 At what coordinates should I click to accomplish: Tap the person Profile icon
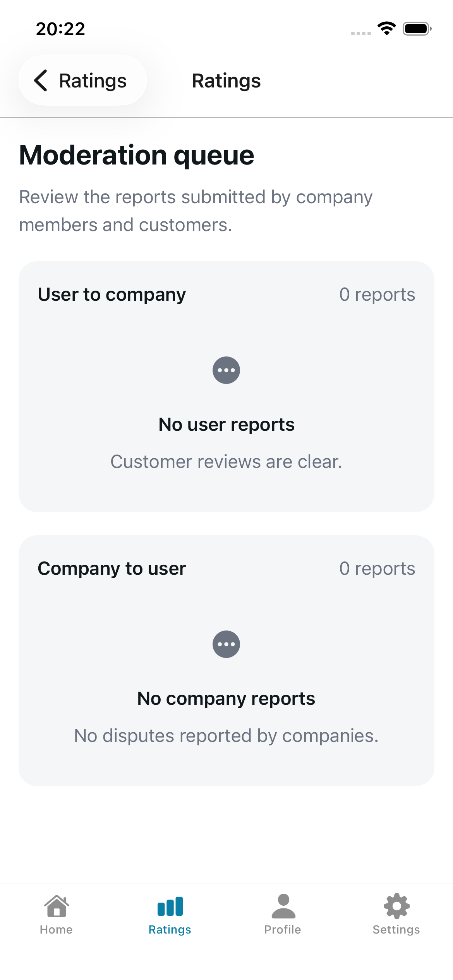coord(283,906)
